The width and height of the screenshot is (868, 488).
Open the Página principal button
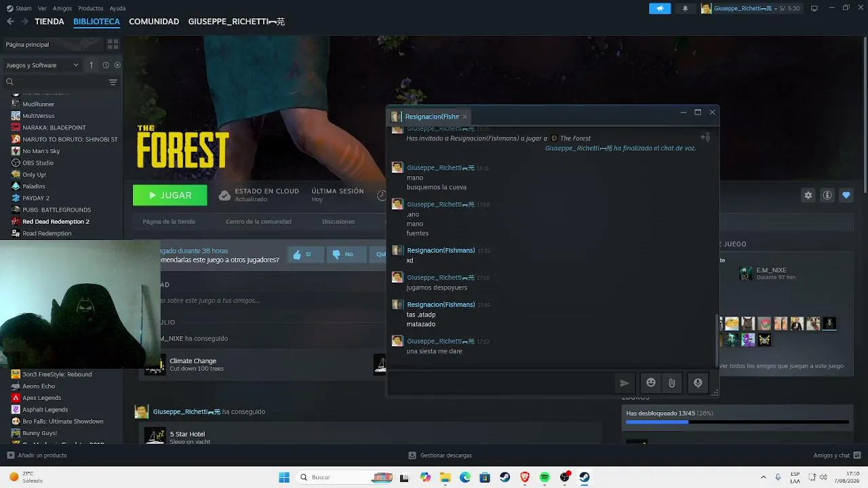[52, 44]
